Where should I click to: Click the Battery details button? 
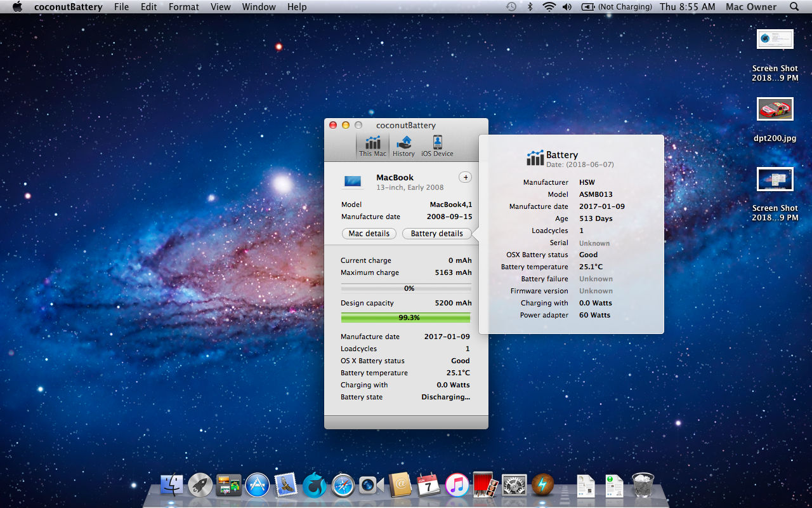click(x=437, y=233)
